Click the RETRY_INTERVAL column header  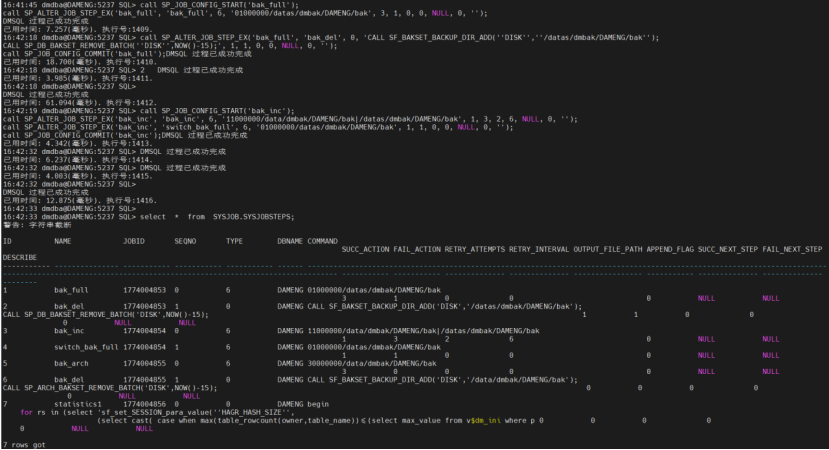pyautogui.click(x=539, y=249)
